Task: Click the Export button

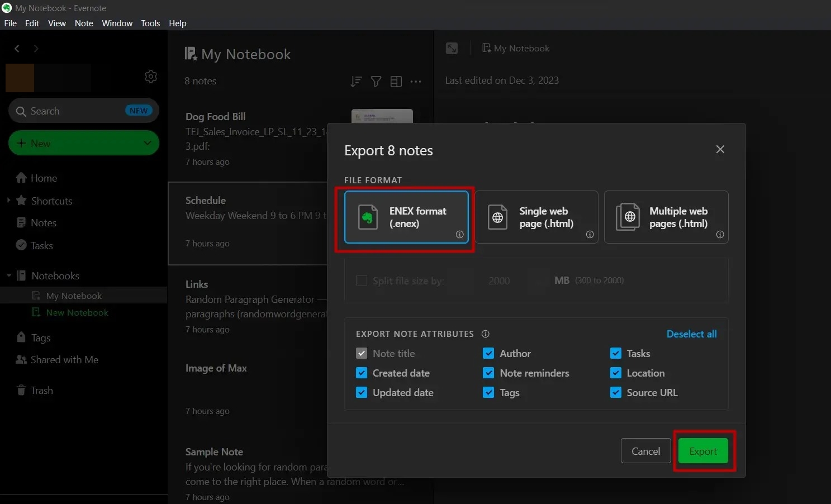Action: (x=702, y=451)
